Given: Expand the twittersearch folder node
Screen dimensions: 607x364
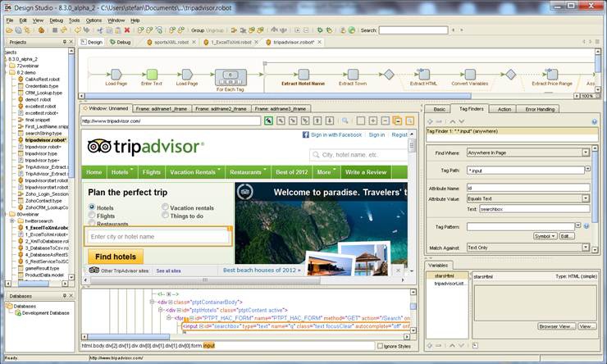Looking at the screenshot, I should pos(12,221).
